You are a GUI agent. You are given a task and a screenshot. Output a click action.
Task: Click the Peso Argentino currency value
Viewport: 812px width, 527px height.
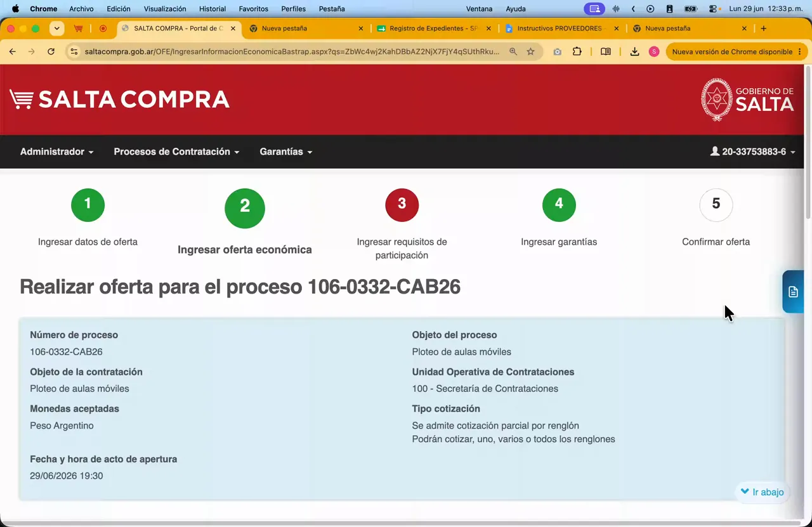point(62,426)
